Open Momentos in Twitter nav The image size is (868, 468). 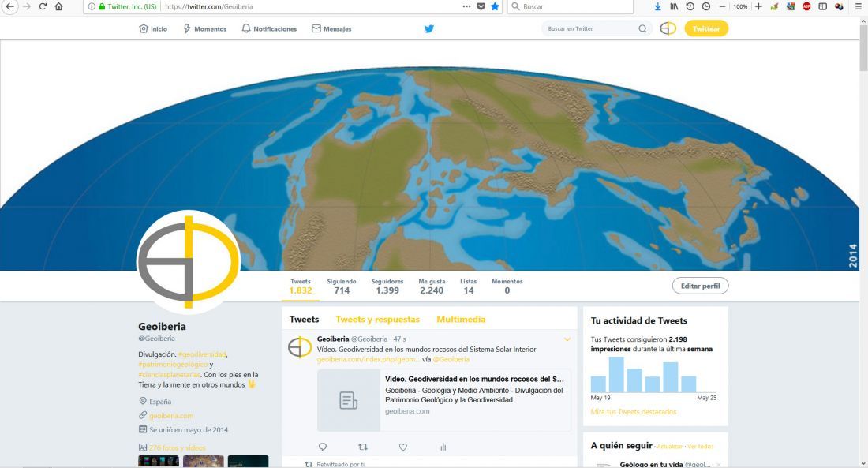[x=205, y=28]
